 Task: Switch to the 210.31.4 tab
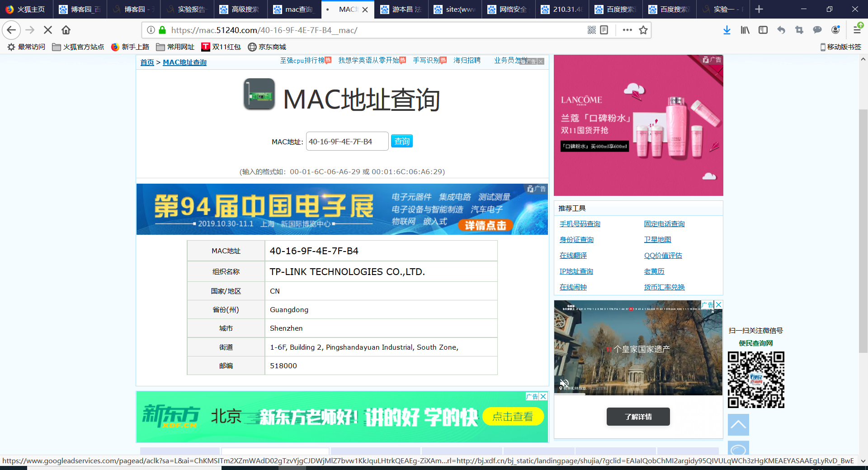click(x=561, y=9)
